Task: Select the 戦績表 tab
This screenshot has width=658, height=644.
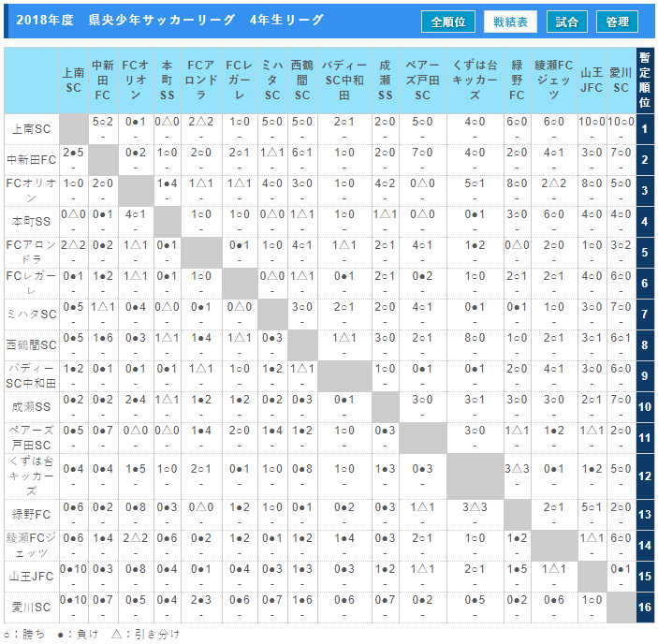Action: 510,22
